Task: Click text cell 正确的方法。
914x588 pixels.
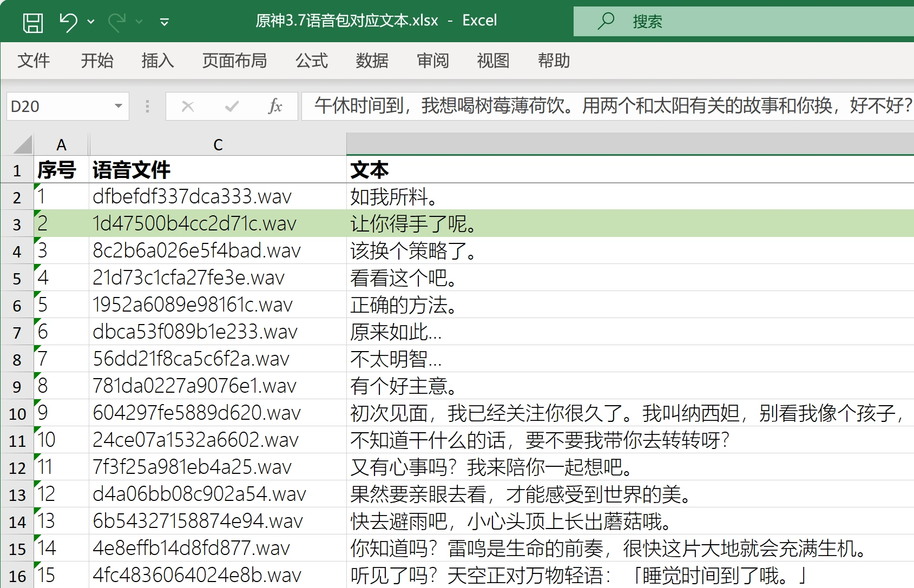Action: coord(630,305)
